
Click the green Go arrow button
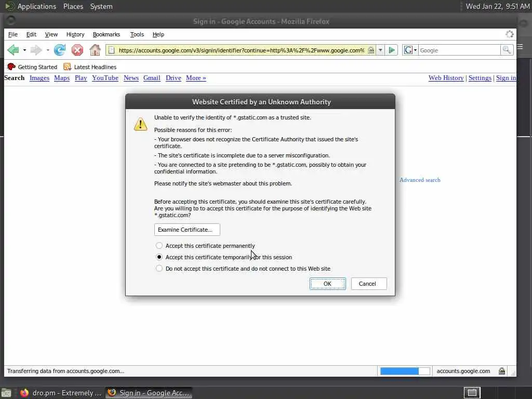[392, 50]
